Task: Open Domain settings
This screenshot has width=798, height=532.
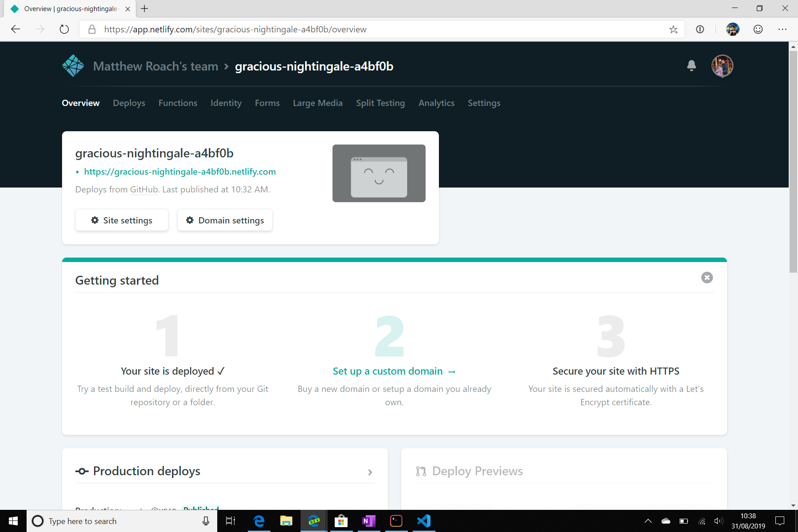Action: 225,220
